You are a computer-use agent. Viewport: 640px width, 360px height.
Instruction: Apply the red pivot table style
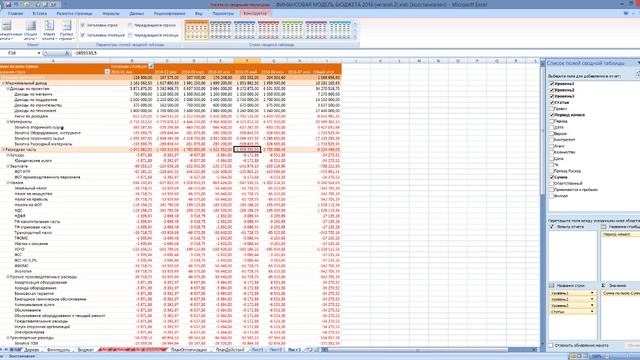268,30
